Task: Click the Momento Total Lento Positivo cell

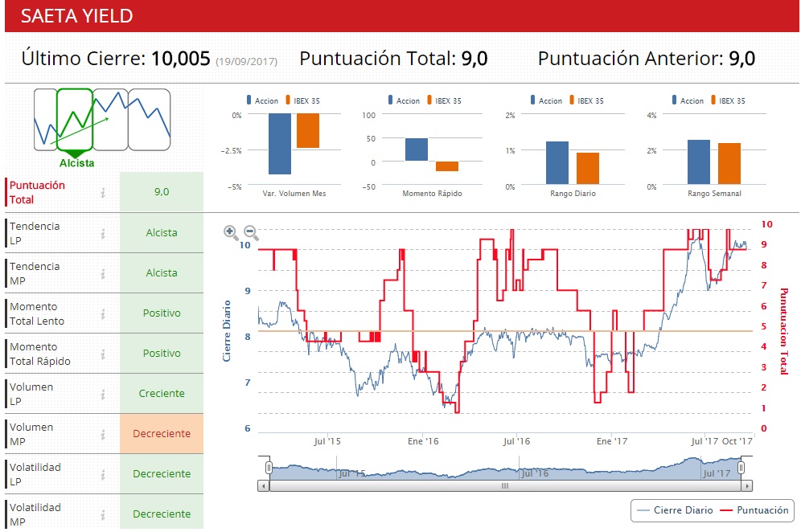Action: 162,313
